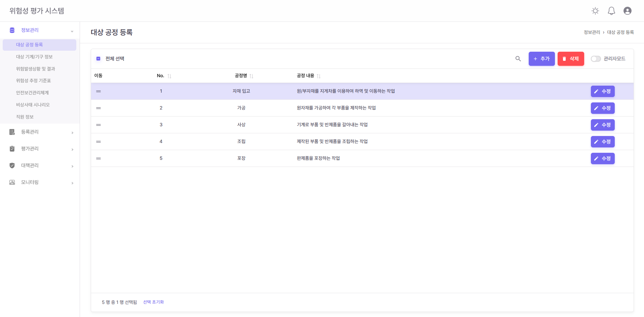Click 선택 초기화 link
644x317 pixels.
pyautogui.click(x=153, y=302)
